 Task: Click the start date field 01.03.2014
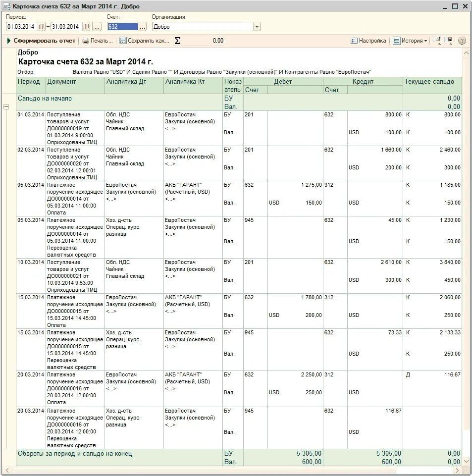22,27
